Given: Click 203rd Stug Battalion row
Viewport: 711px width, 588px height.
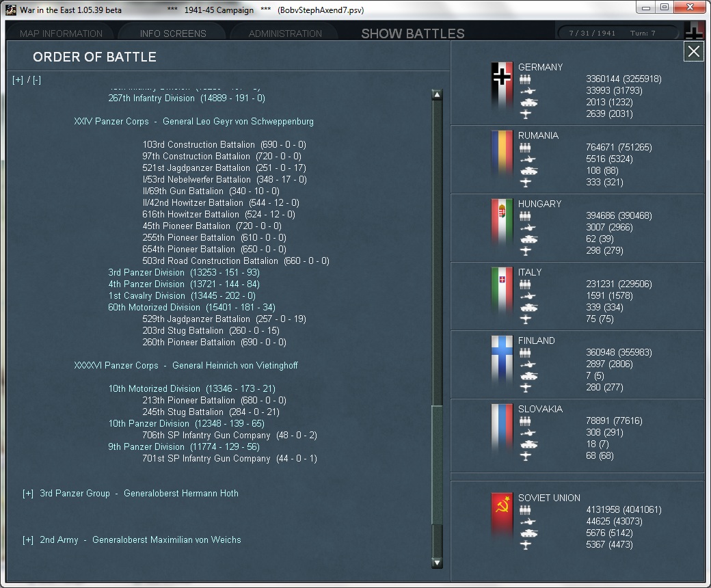Looking at the screenshot, I should coord(211,331).
